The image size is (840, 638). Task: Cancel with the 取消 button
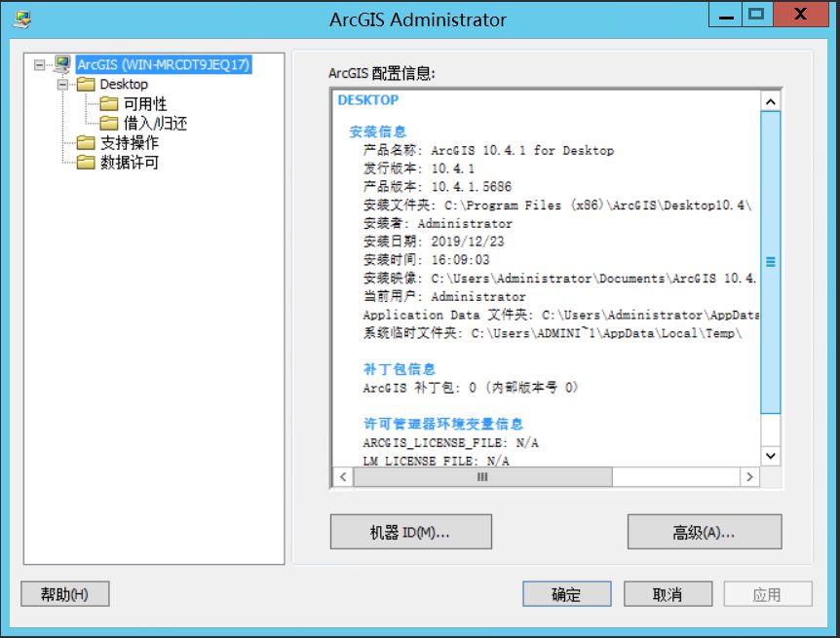click(x=668, y=594)
